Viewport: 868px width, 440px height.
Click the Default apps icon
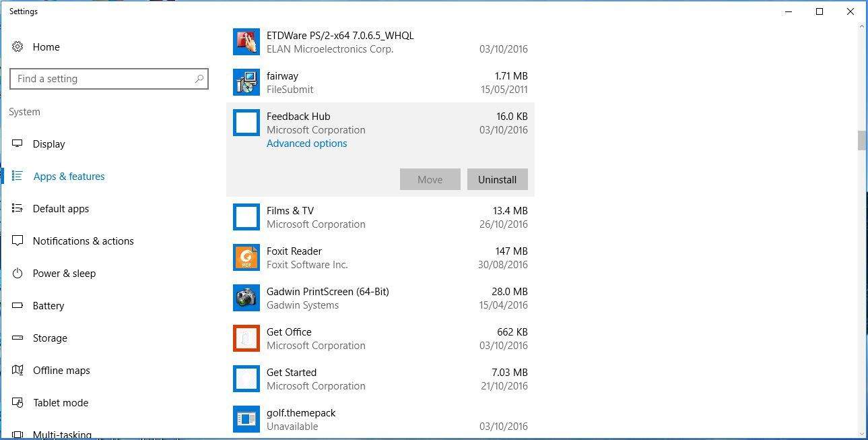click(18, 208)
